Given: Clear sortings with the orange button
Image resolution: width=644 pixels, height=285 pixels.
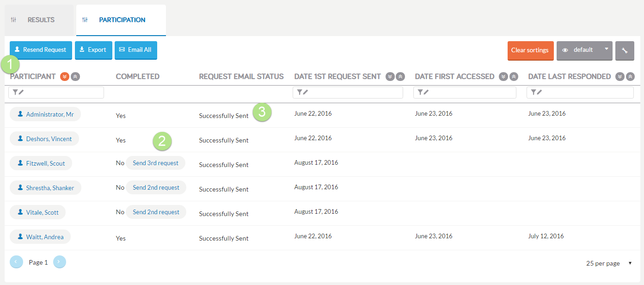Looking at the screenshot, I should tap(530, 50).
